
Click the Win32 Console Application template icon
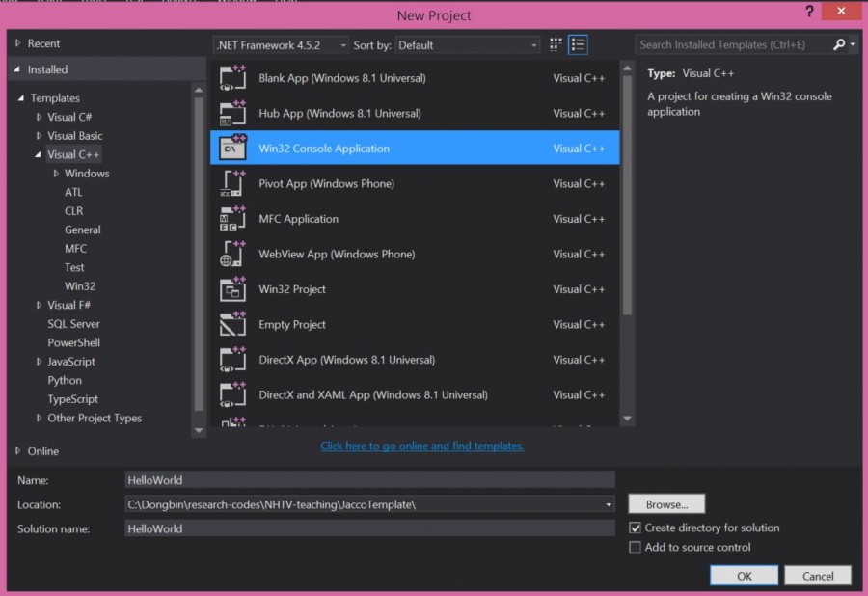(x=232, y=149)
